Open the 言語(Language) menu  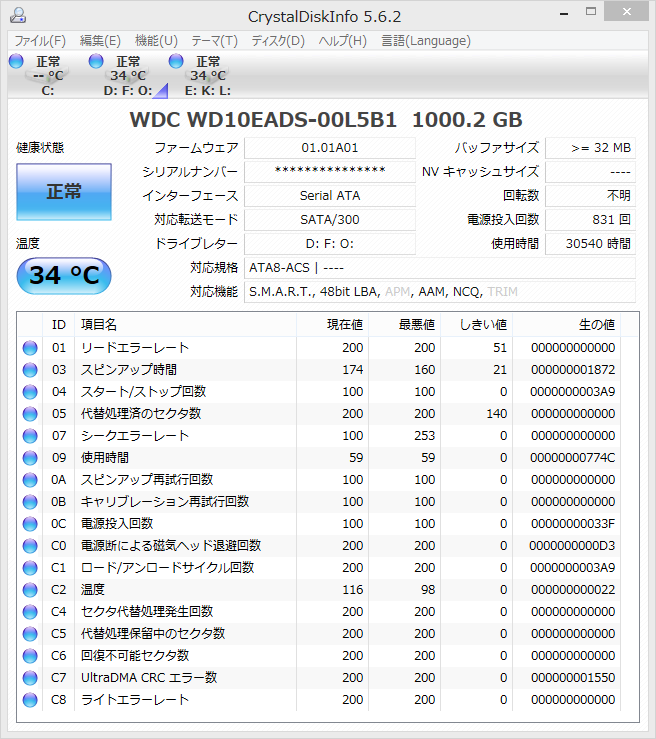pos(425,41)
